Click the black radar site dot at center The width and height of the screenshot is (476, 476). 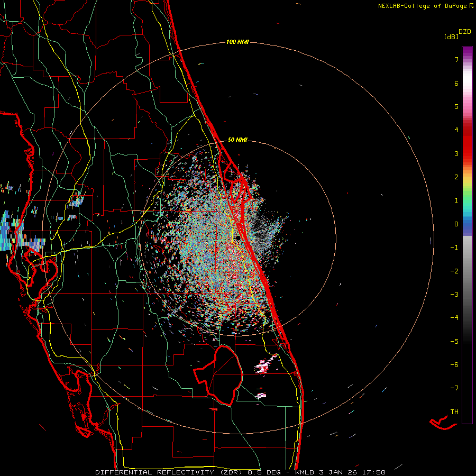[237, 237]
